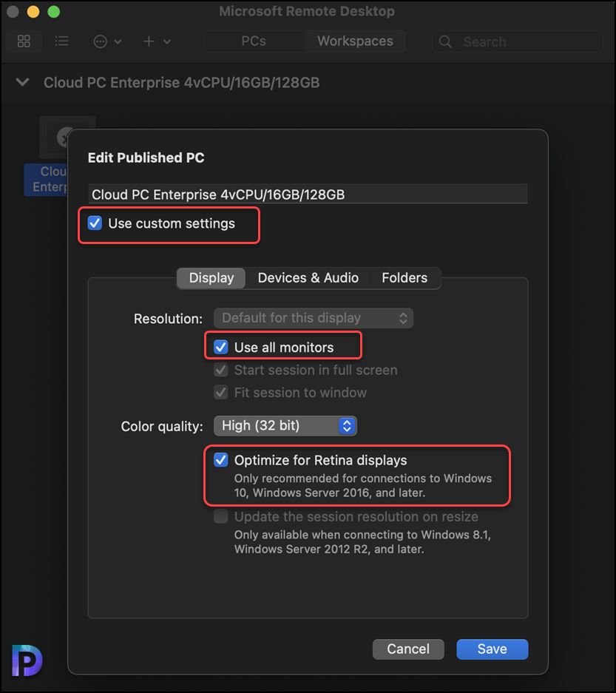
Task: Select the Cloud PC thumbnail behind dialog
Action: tap(53, 138)
